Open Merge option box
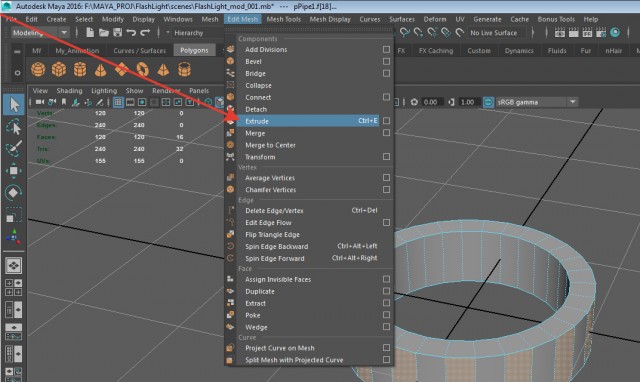 coord(386,133)
